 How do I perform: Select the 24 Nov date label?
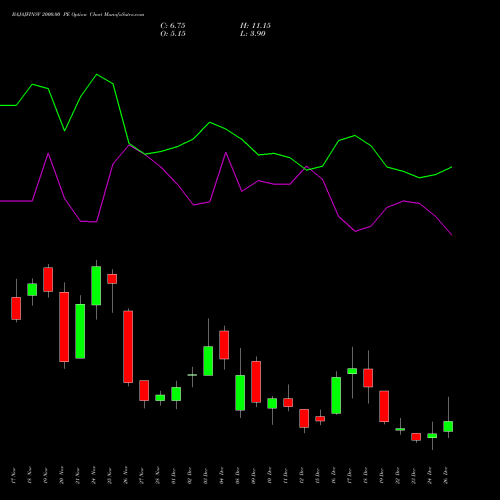(94, 476)
